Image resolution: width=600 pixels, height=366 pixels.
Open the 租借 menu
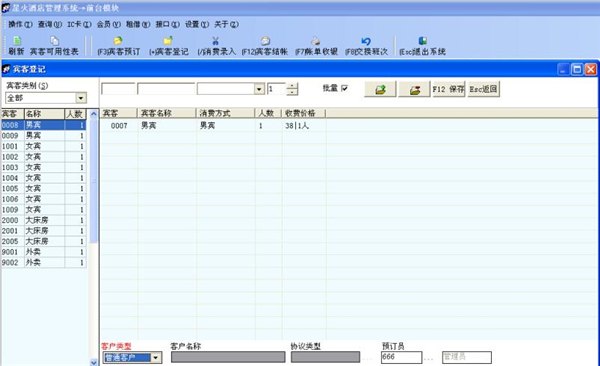(138, 24)
